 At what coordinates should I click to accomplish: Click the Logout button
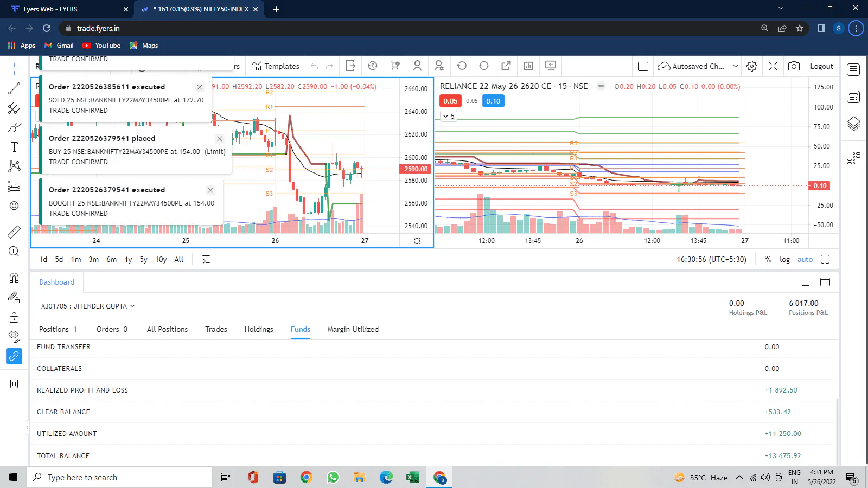821,66
